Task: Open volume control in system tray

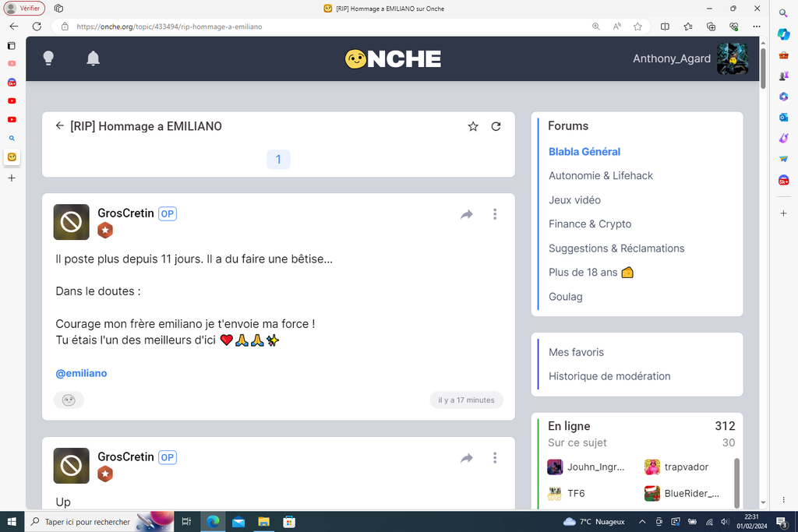Action: pos(725,522)
